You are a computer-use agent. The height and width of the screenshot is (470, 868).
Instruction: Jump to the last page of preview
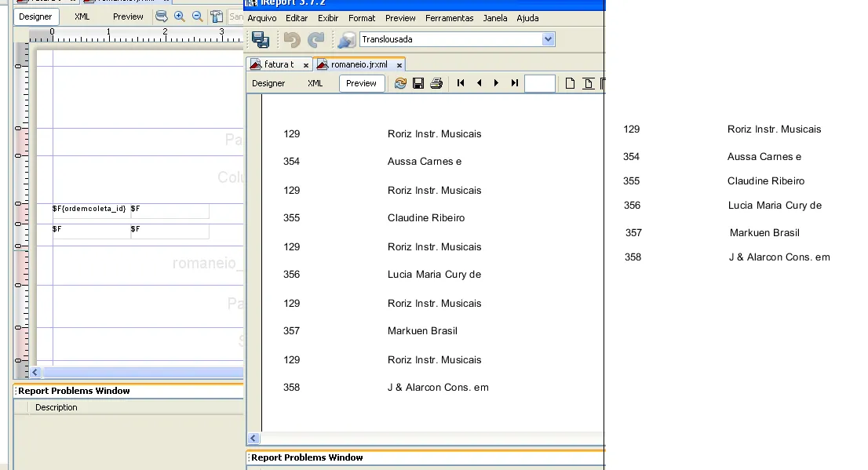click(x=515, y=83)
